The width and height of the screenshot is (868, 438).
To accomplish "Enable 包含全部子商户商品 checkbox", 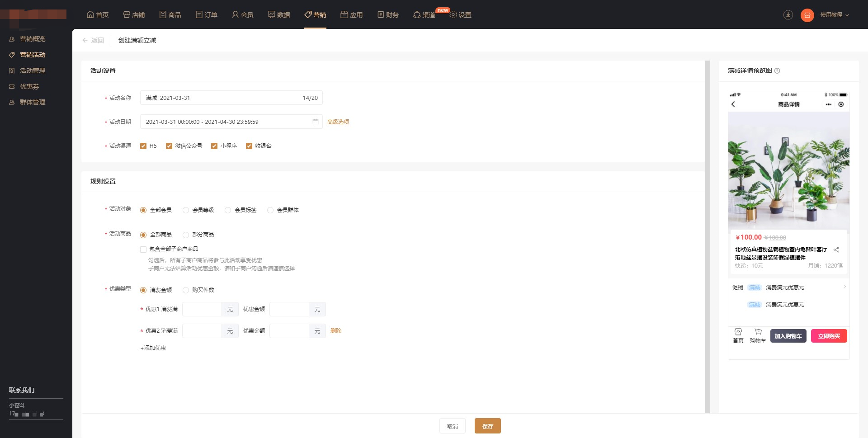I will (143, 250).
